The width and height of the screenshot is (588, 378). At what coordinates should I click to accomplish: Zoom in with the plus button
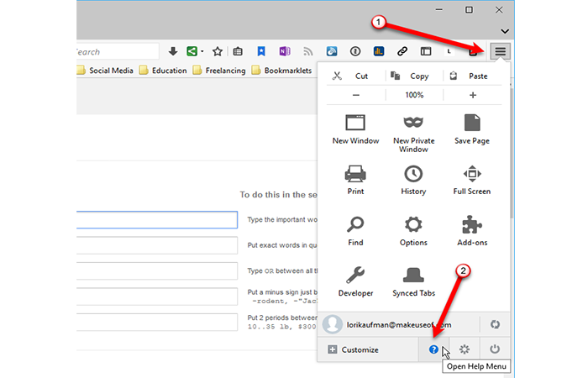[472, 95]
